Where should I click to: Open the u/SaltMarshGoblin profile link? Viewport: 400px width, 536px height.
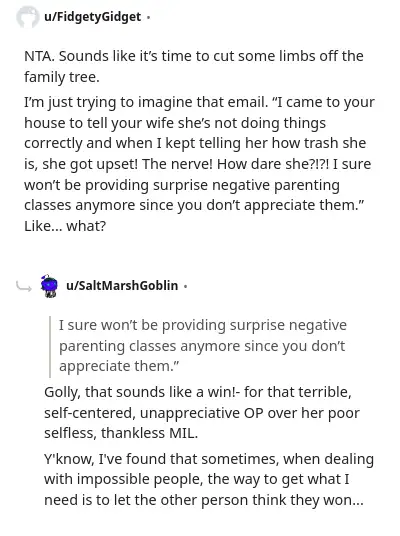pyautogui.click(x=122, y=285)
